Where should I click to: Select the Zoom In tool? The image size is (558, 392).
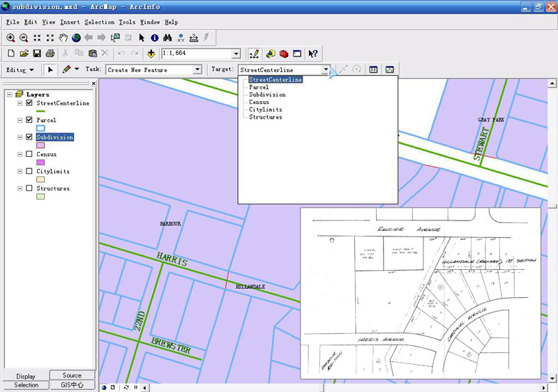tap(10, 38)
